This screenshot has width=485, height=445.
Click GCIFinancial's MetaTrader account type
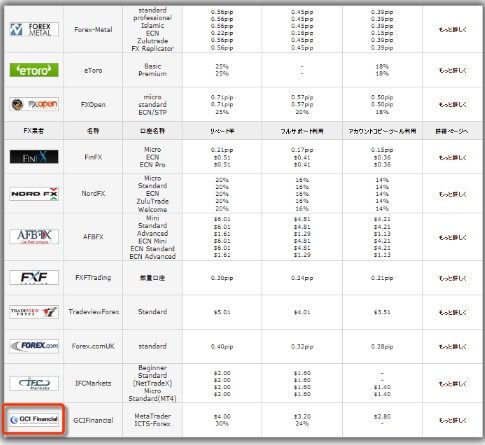(x=152, y=416)
